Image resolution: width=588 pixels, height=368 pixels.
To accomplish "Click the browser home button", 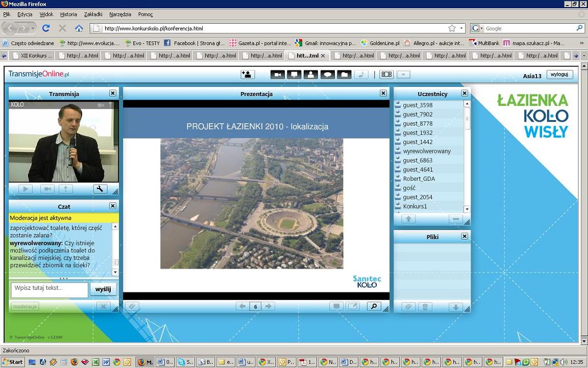I will [x=79, y=28].
